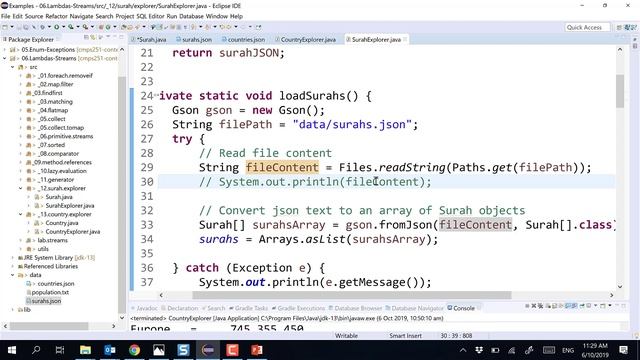The image size is (640, 360).
Task: Open Task View on the taskbar
Action: pos(60,350)
